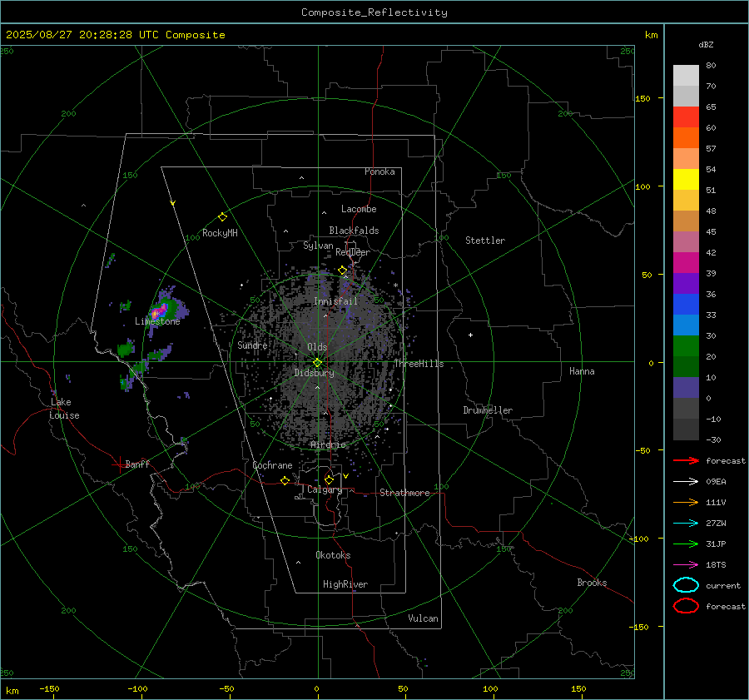Viewport: 749px width, 700px height.
Task: Click the Brooks town label
Action: click(592, 583)
